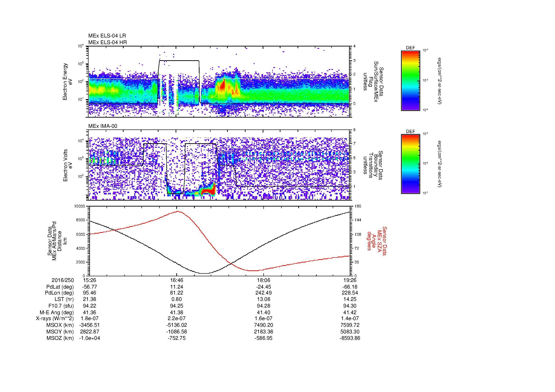
Task: Select MSOZ value '-8593.86'
Action: (x=350, y=338)
